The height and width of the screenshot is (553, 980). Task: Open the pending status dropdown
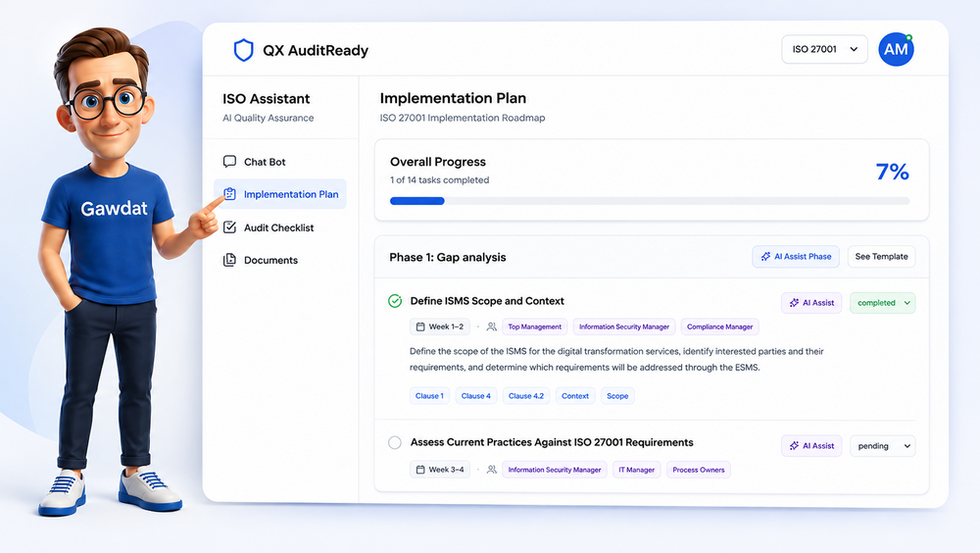[x=883, y=446]
